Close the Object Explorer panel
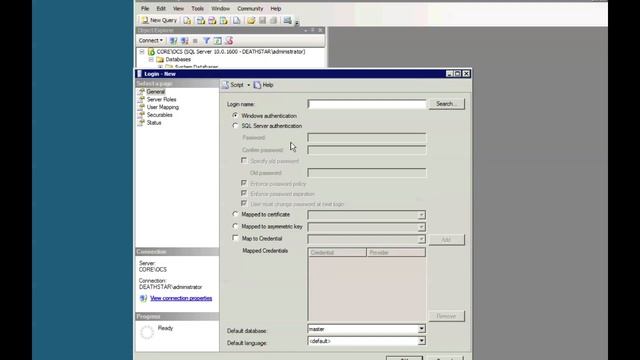The width and height of the screenshot is (640, 360). pyautogui.click(x=320, y=30)
